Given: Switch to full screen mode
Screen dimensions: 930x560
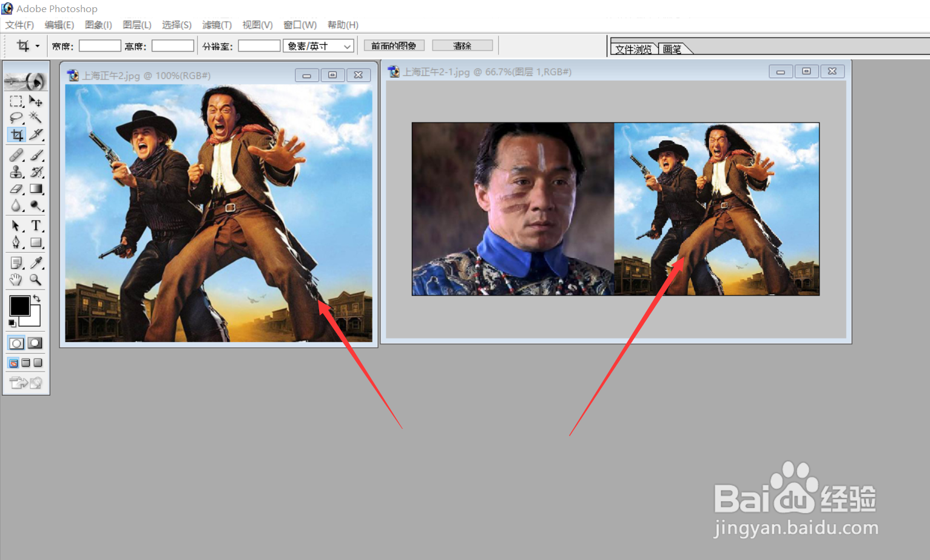Looking at the screenshot, I should click(x=38, y=363).
